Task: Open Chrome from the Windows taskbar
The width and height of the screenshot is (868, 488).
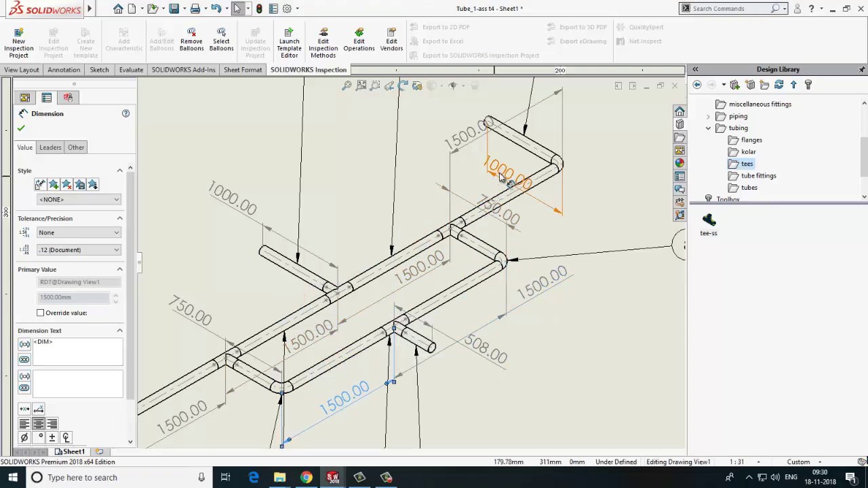Action: [x=306, y=477]
